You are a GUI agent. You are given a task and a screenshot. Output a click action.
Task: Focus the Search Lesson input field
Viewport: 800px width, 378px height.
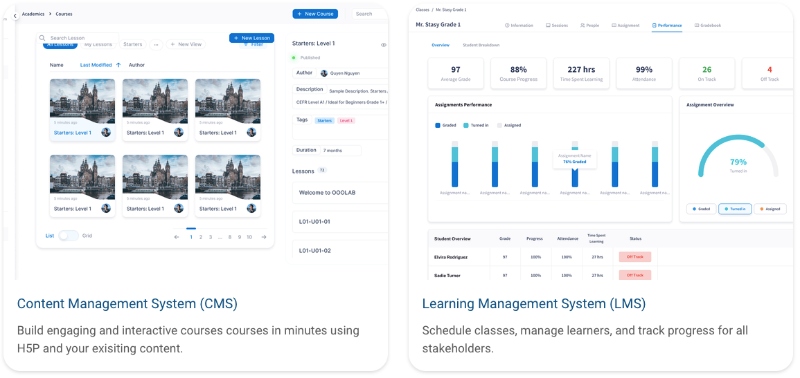(x=78, y=38)
